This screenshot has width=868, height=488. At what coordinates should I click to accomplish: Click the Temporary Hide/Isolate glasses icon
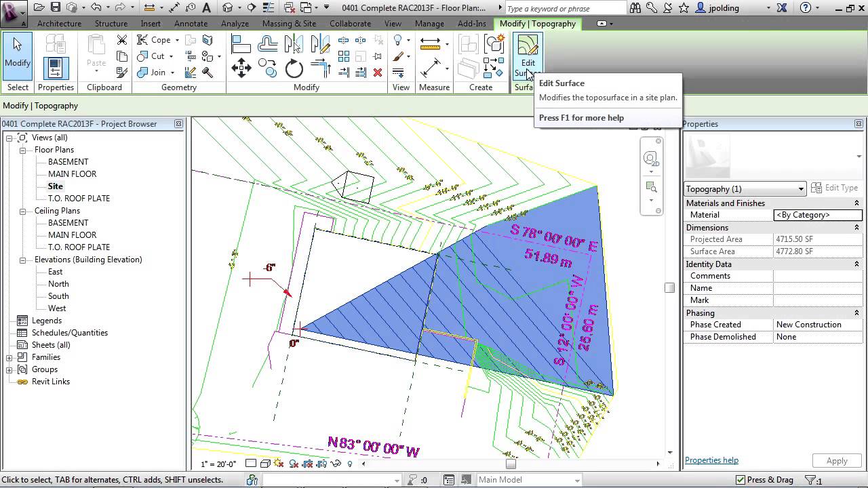click(x=336, y=464)
